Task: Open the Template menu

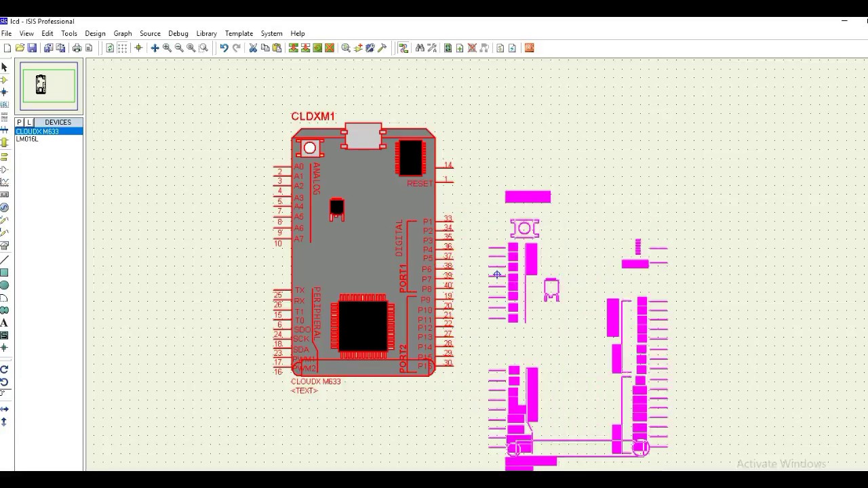Action: pyautogui.click(x=239, y=33)
